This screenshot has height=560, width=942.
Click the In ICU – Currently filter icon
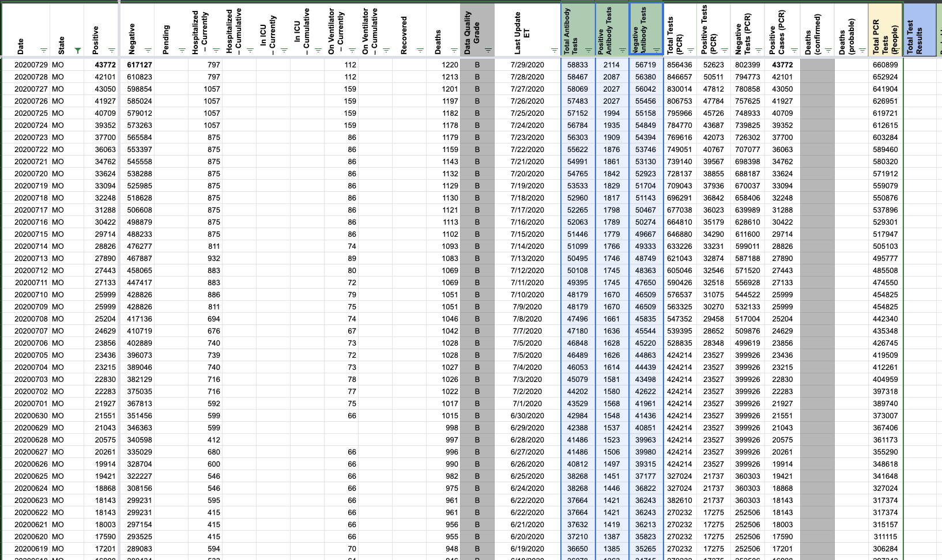(284, 51)
